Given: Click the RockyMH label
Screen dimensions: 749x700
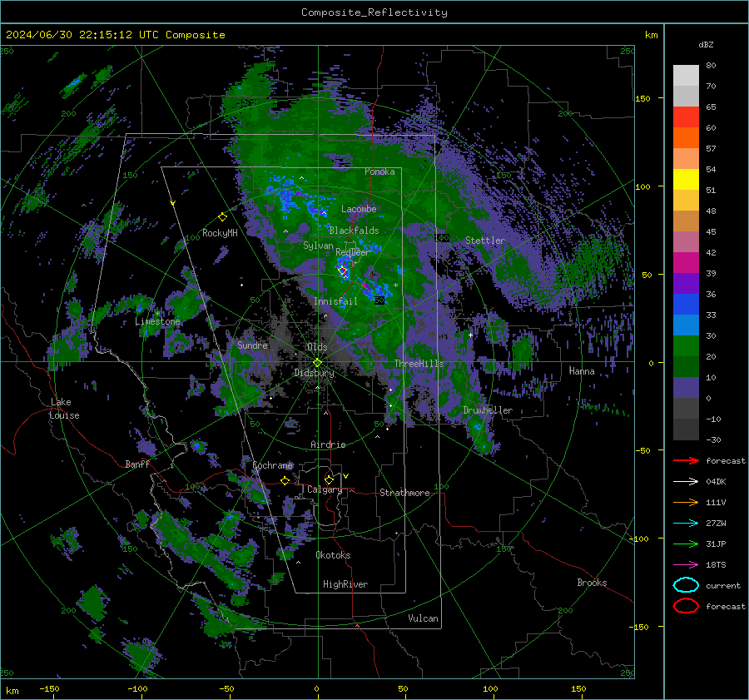Looking at the screenshot, I should [220, 233].
